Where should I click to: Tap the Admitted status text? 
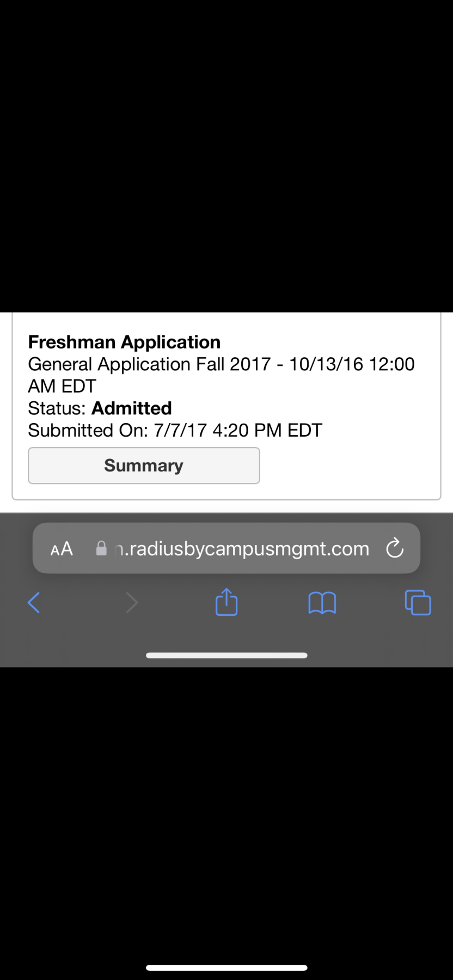[x=132, y=408]
